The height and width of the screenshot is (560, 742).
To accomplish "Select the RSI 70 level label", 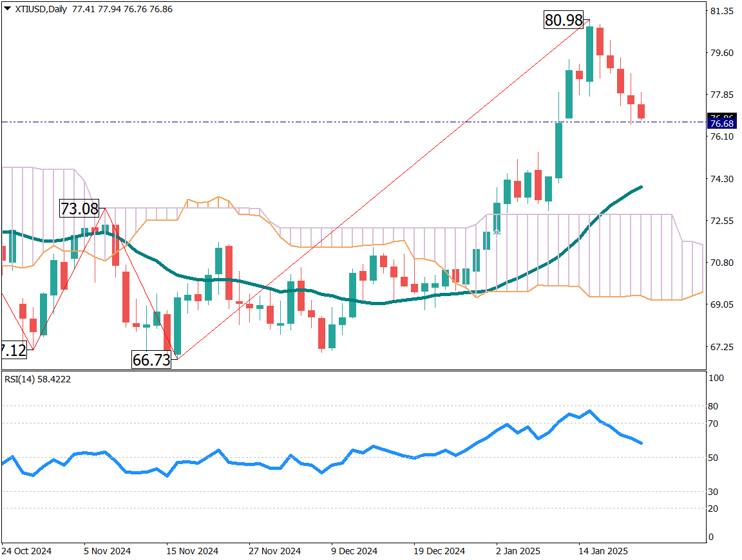I will click(x=713, y=424).
